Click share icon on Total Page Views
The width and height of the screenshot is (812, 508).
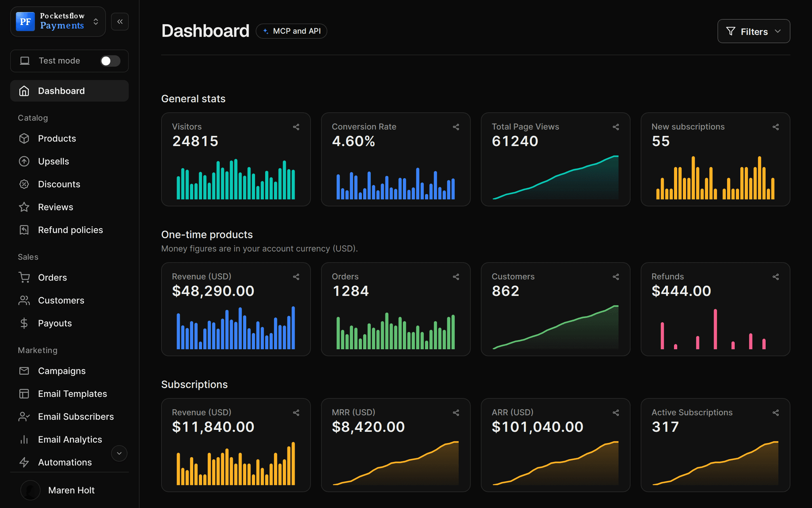(616, 127)
